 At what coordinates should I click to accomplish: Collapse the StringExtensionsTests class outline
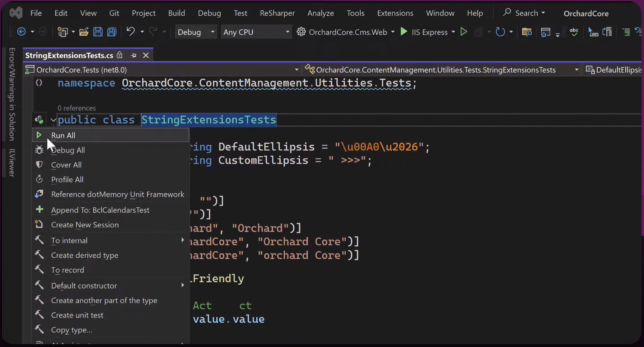(x=53, y=120)
